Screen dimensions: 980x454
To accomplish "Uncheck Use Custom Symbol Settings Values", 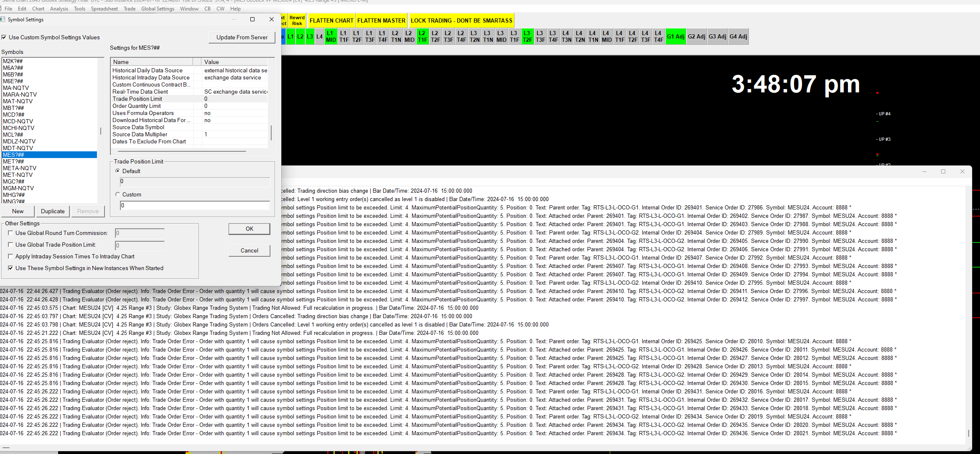I will tap(4, 37).
